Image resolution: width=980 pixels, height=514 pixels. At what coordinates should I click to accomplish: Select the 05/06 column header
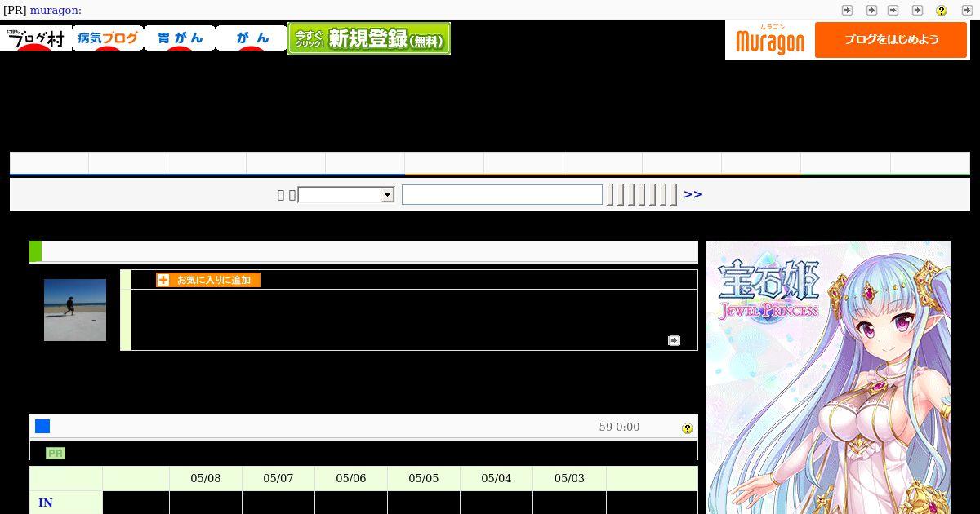point(351,478)
